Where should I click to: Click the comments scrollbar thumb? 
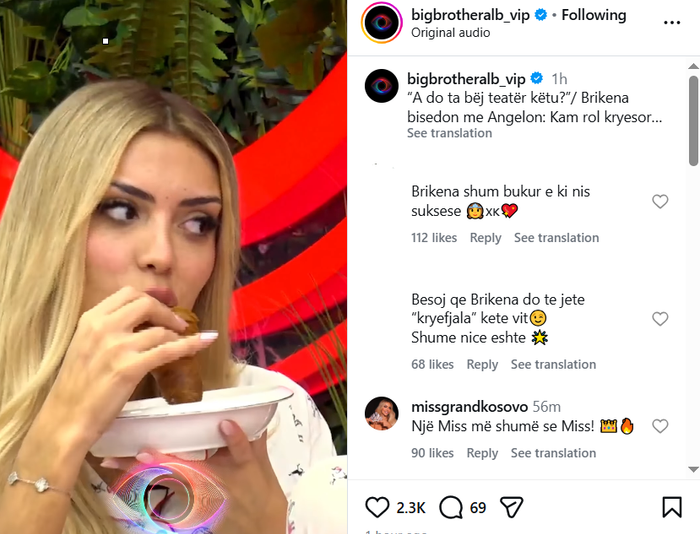[693, 121]
